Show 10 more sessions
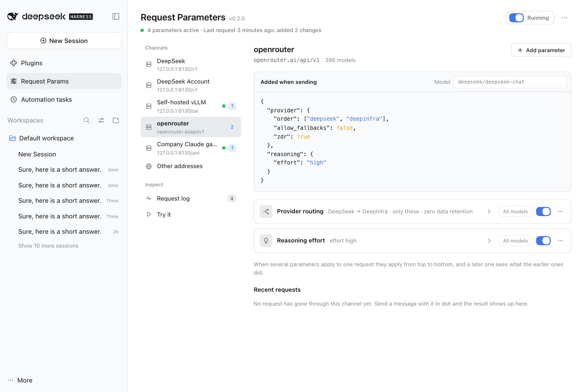Viewport: 584px width, 392px height. [x=48, y=246]
